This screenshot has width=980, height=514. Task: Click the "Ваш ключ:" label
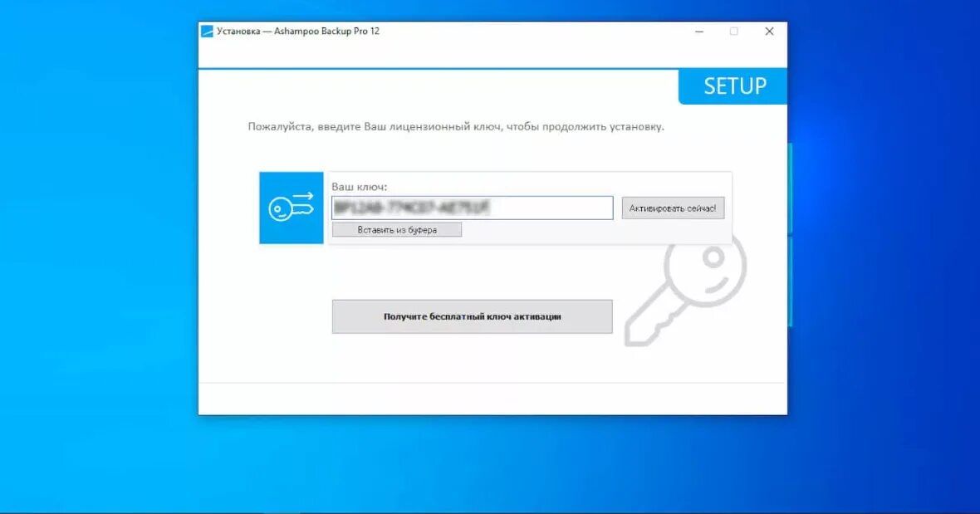click(x=360, y=187)
